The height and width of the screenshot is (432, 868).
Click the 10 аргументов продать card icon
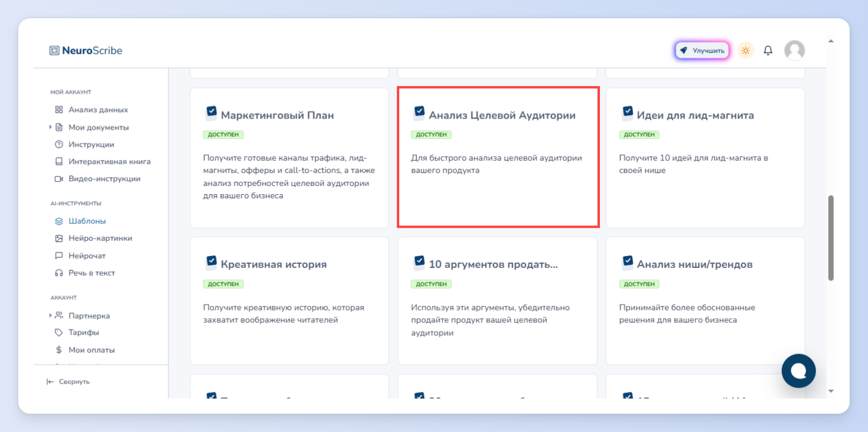[419, 263]
